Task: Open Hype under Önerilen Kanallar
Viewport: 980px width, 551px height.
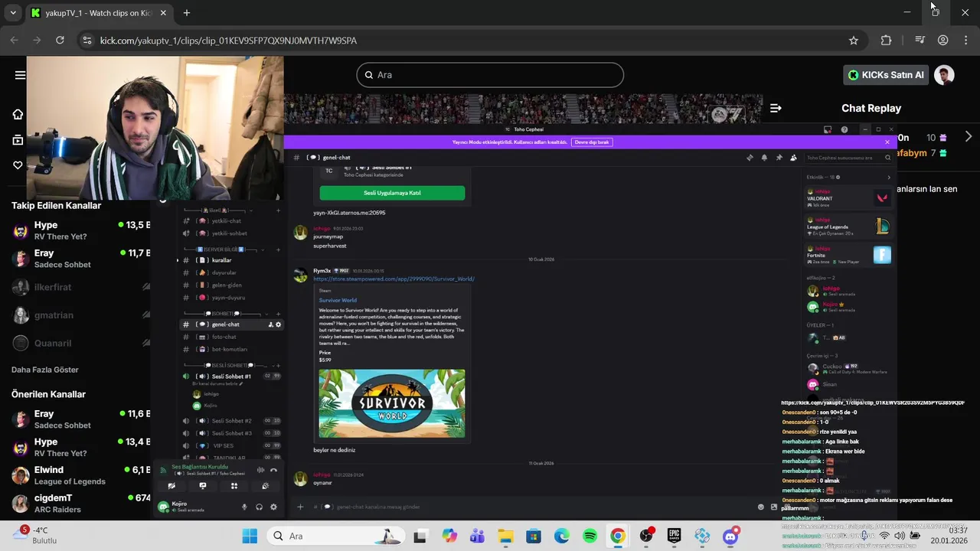Action: click(x=80, y=447)
